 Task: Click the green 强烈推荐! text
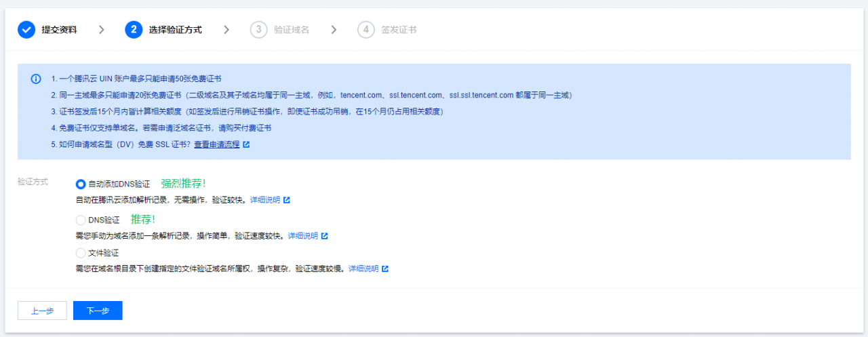(183, 183)
